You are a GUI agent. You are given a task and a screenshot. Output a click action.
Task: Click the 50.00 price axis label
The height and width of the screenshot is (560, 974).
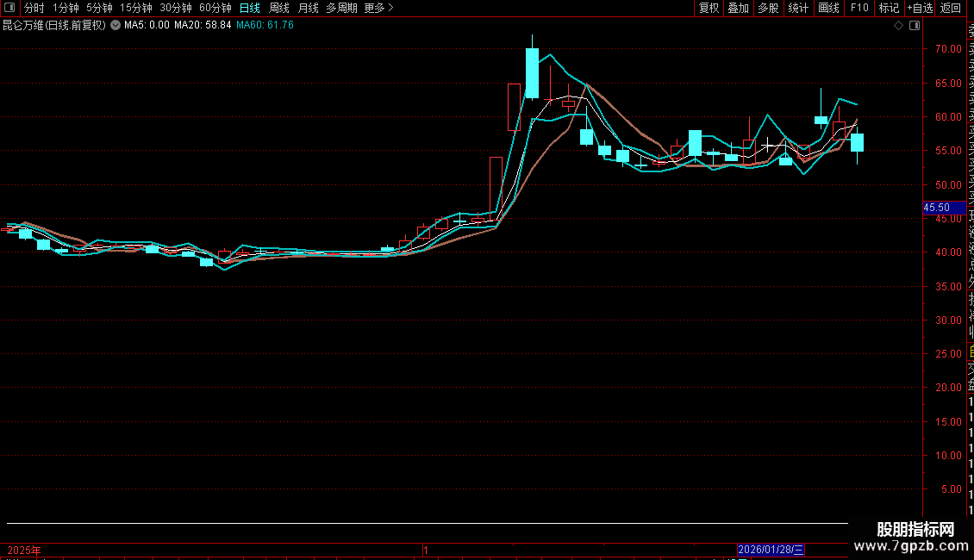948,185
